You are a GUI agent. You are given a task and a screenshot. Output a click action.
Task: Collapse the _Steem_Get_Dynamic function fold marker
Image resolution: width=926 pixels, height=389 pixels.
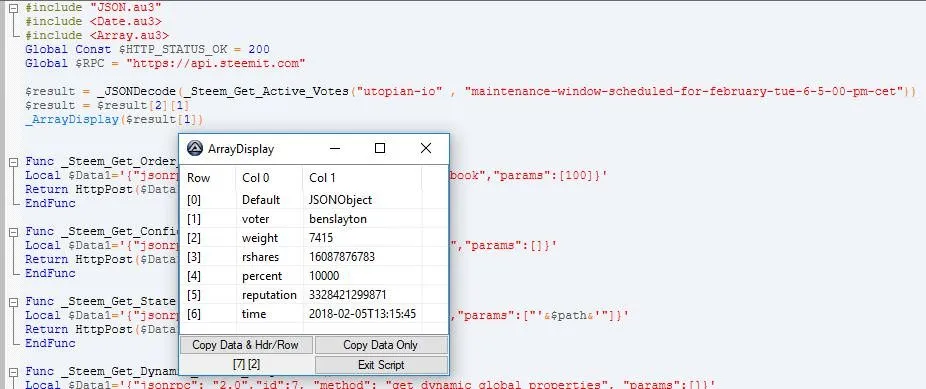coord(14,372)
